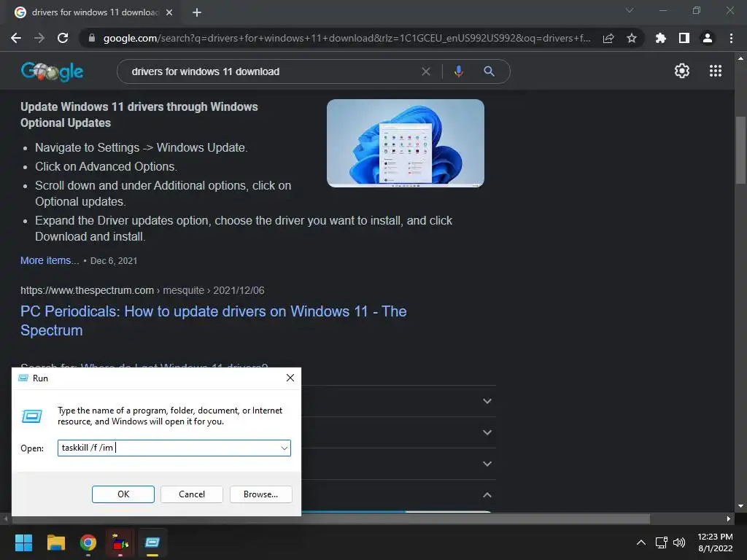Click Browse... in the Run dialog

[x=260, y=494]
